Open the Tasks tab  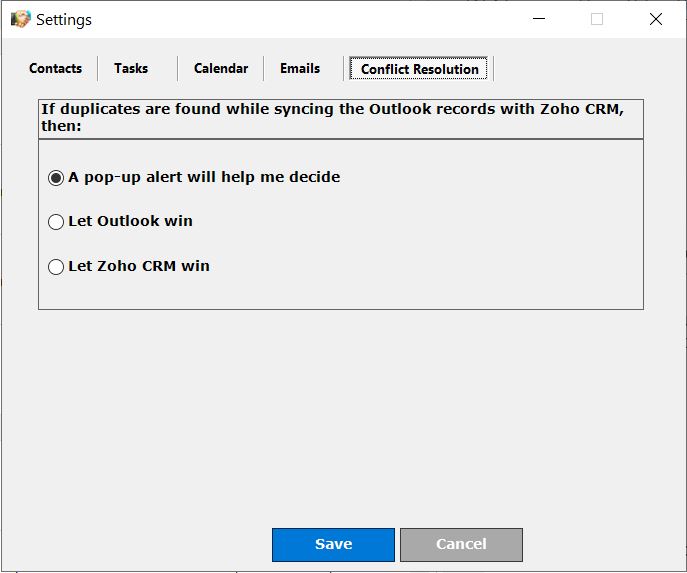pos(131,69)
